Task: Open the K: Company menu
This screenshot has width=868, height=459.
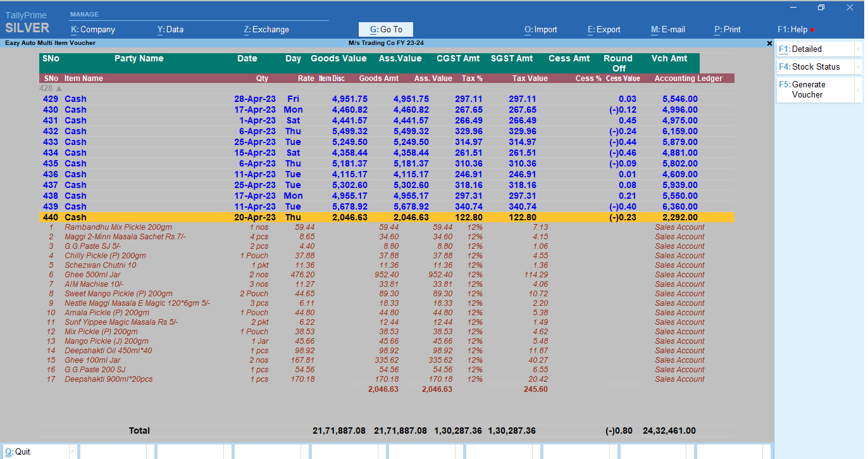Action: (x=93, y=30)
